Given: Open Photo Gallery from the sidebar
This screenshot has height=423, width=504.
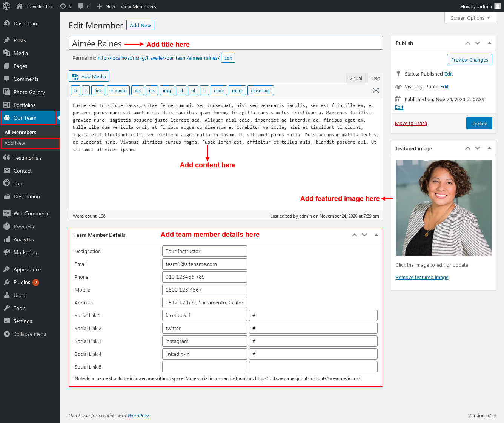Looking at the screenshot, I should pos(29,92).
